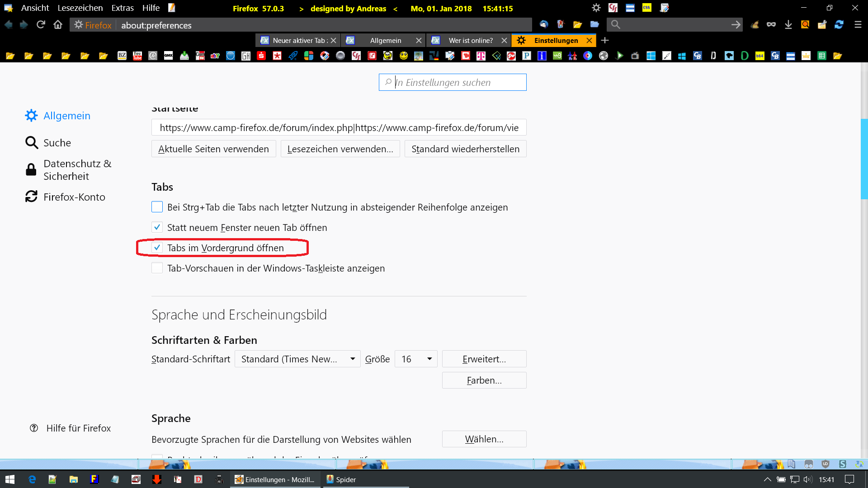Go to the home page icon
868x488 pixels.
point(58,25)
